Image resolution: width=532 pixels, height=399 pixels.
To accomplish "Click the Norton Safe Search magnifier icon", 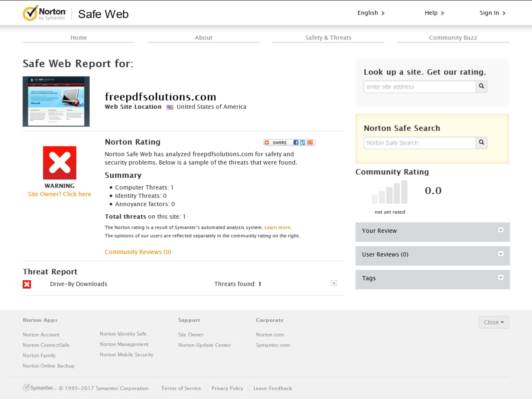I will click(481, 143).
